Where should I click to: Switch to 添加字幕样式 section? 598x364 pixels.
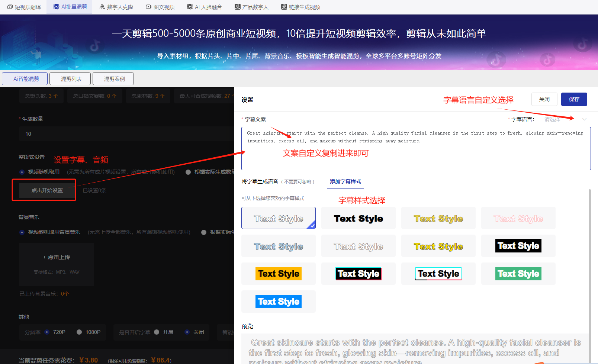[x=345, y=181]
